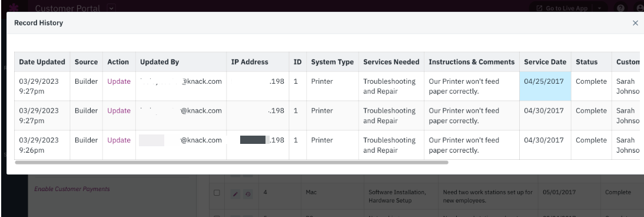Click the Update link in the 9:26pm row
The height and width of the screenshot is (217, 644).
tap(119, 140)
